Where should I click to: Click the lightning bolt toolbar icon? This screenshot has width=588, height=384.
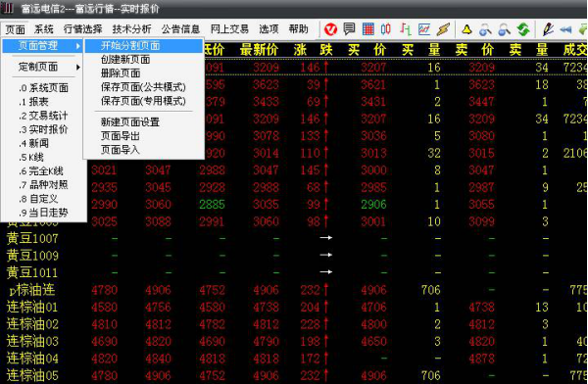click(443, 28)
